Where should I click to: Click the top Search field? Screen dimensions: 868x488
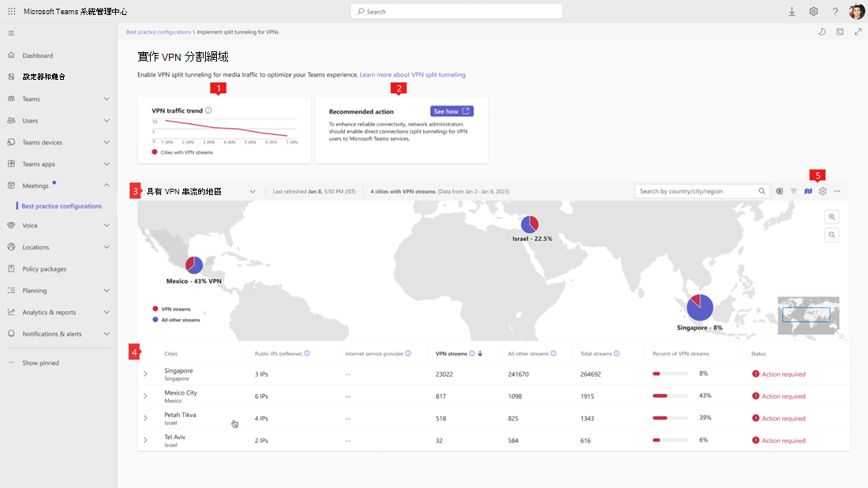pos(456,12)
